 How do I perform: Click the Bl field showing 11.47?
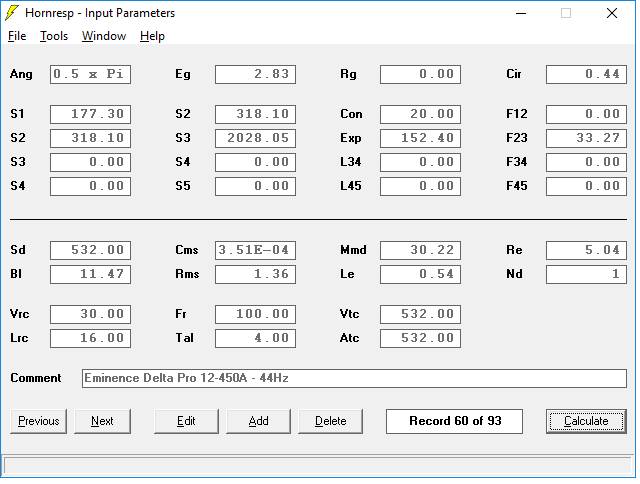coord(90,274)
